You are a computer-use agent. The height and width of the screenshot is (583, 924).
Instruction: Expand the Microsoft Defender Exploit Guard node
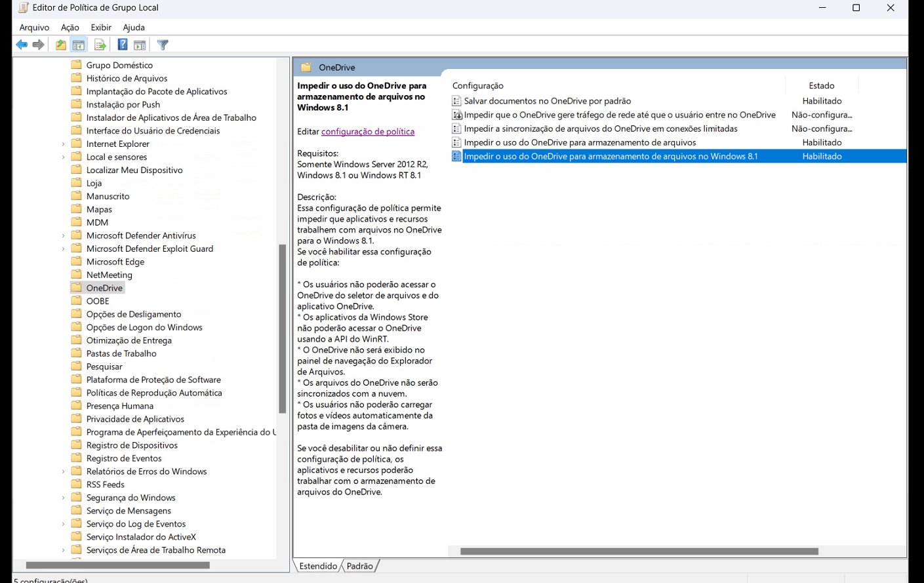tap(64, 249)
